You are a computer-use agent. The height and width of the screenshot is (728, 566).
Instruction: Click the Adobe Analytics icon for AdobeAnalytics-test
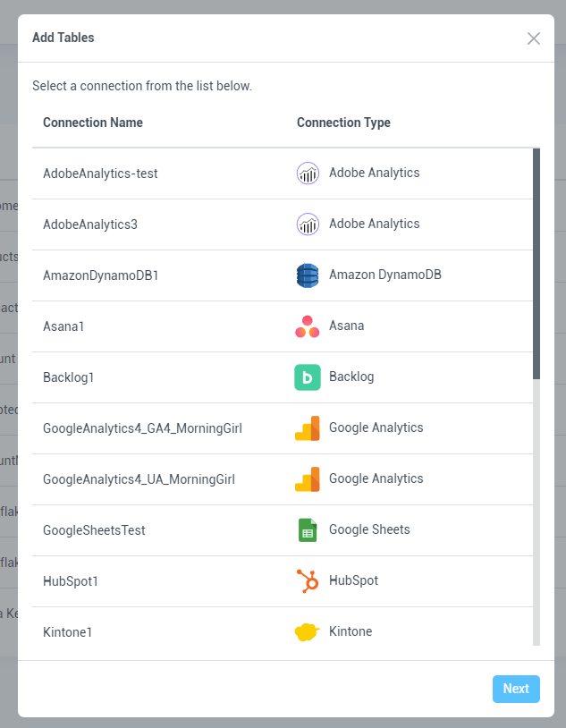click(308, 174)
